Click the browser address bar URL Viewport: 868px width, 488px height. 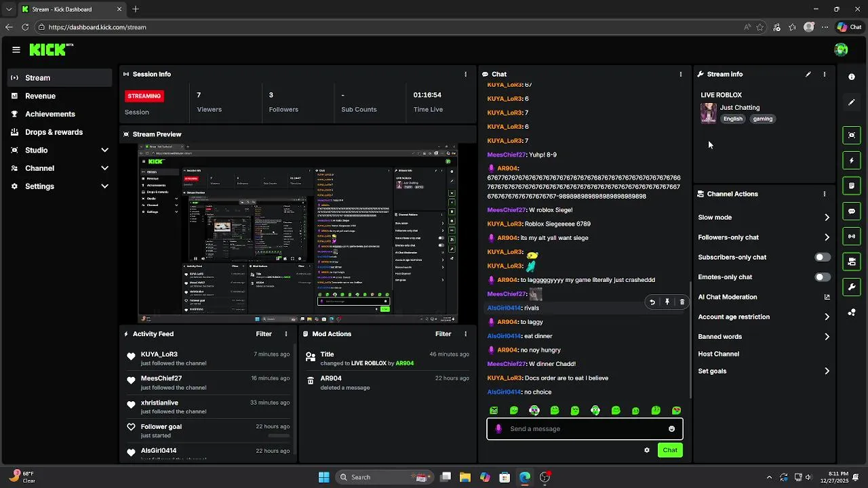98,27
